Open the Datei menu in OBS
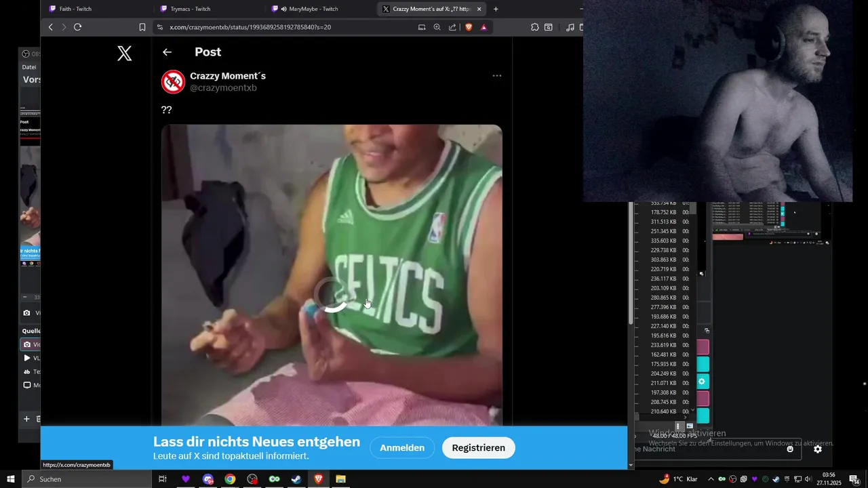Viewport: 868px width, 488px height. pos(29,67)
